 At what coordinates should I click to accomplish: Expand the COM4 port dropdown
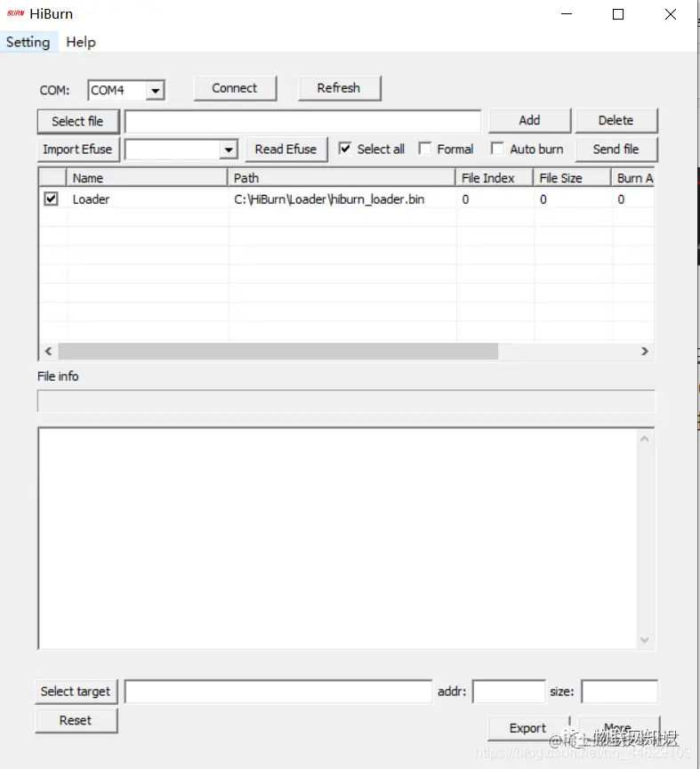[156, 90]
